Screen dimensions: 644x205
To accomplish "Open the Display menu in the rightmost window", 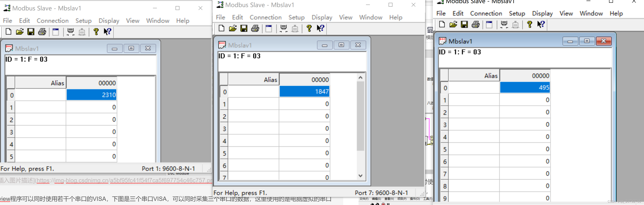I will (x=542, y=13).
